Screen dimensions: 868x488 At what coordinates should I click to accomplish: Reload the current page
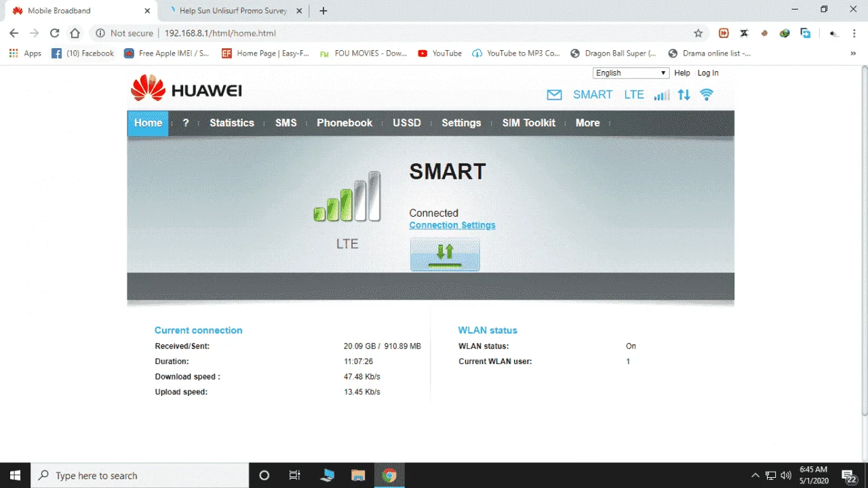pos(55,33)
